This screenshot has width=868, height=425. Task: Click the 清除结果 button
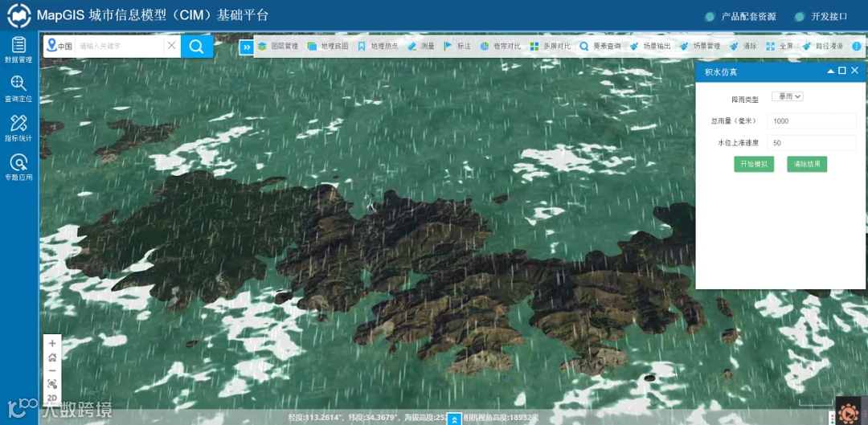click(807, 165)
